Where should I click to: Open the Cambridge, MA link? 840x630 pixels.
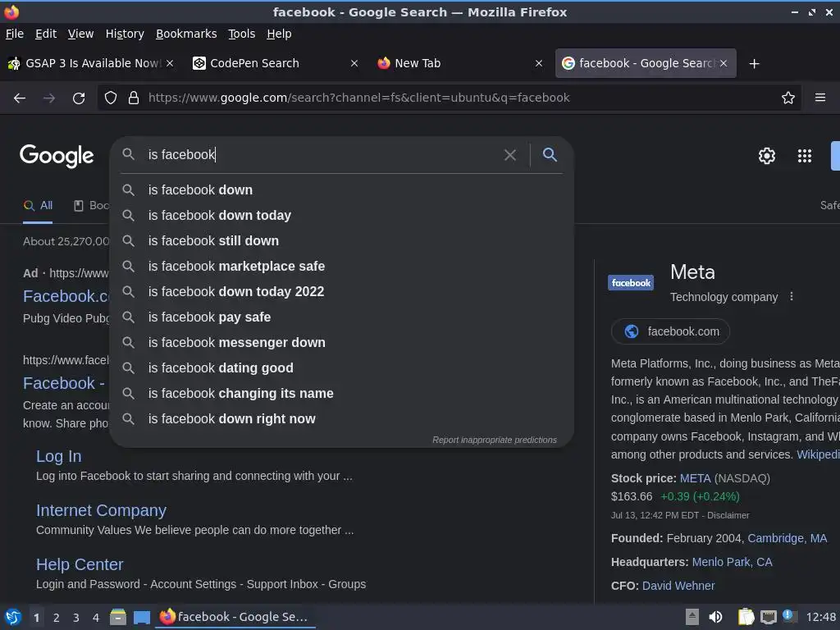[787, 538]
